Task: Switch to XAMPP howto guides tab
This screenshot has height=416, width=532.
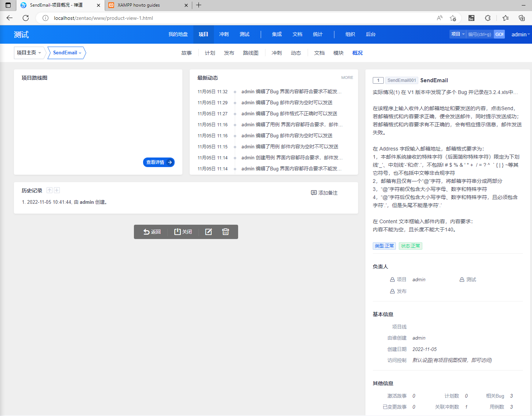Action: [139, 5]
